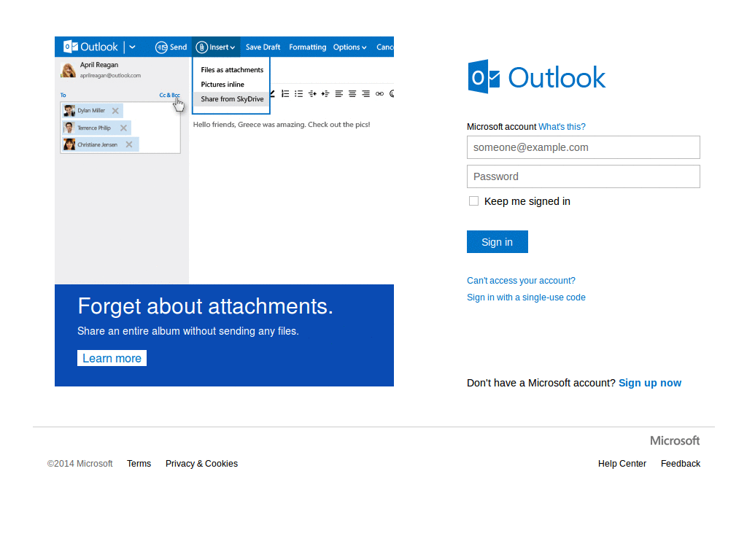Remove Dylan Miller with the X icon

115,111
